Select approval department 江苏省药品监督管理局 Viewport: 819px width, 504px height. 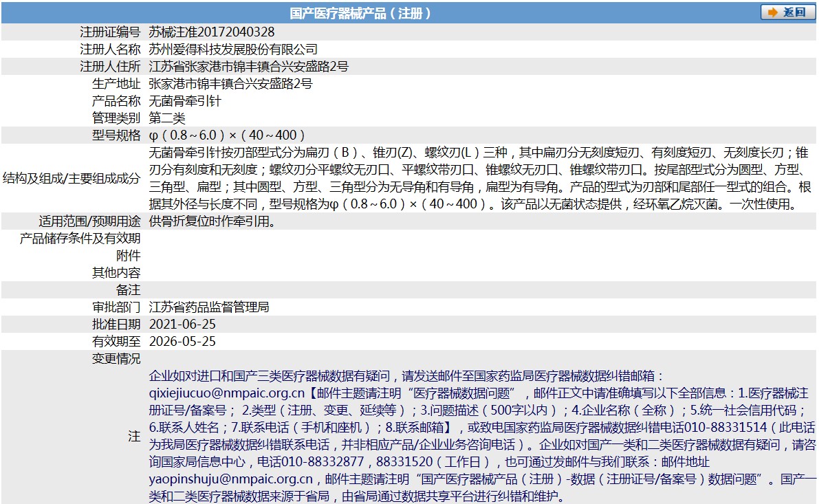(x=209, y=307)
